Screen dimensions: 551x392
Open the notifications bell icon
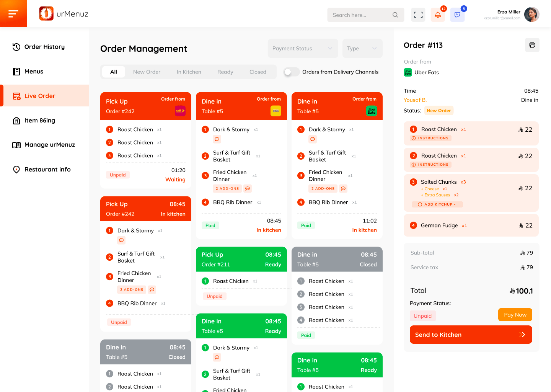(438, 15)
